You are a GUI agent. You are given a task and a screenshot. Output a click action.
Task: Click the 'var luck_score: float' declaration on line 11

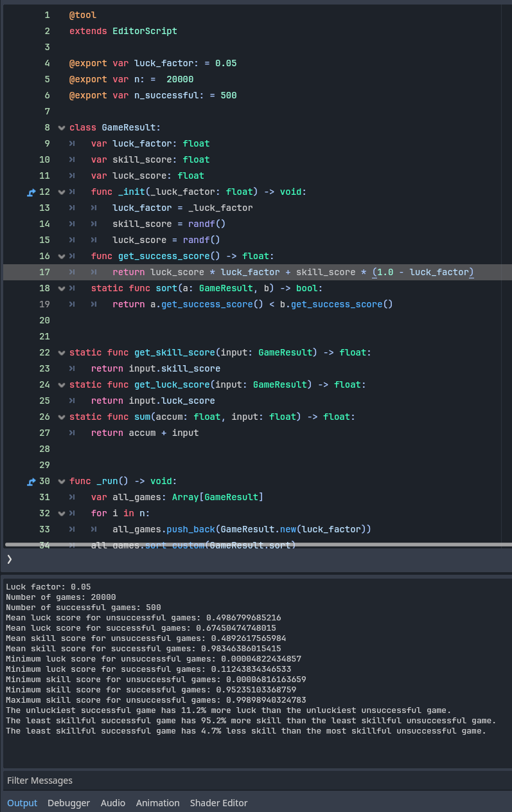[x=148, y=176]
